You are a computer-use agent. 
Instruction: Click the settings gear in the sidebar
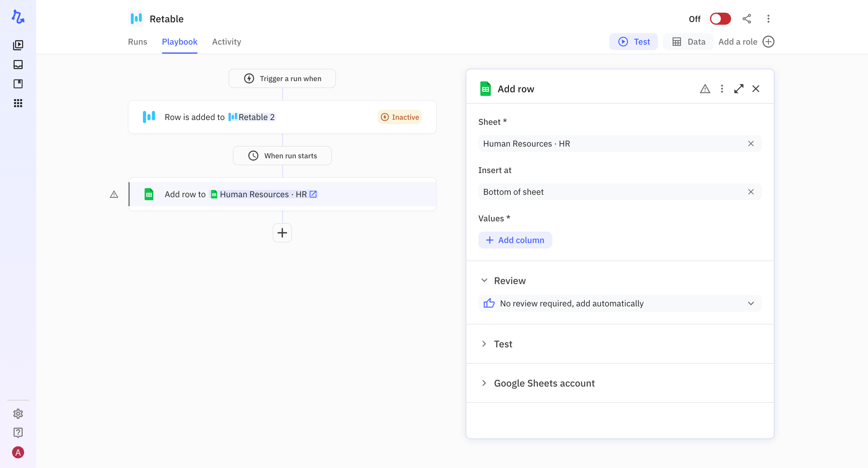point(18,414)
